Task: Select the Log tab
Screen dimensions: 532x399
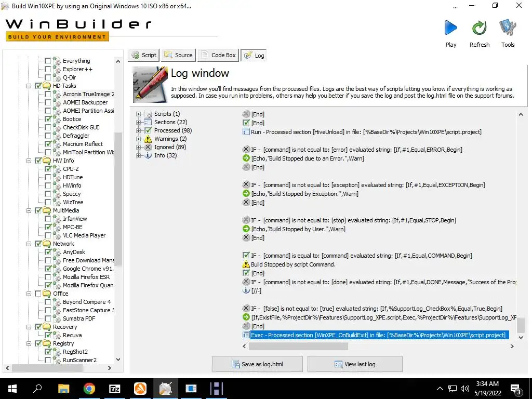Action: (x=254, y=55)
